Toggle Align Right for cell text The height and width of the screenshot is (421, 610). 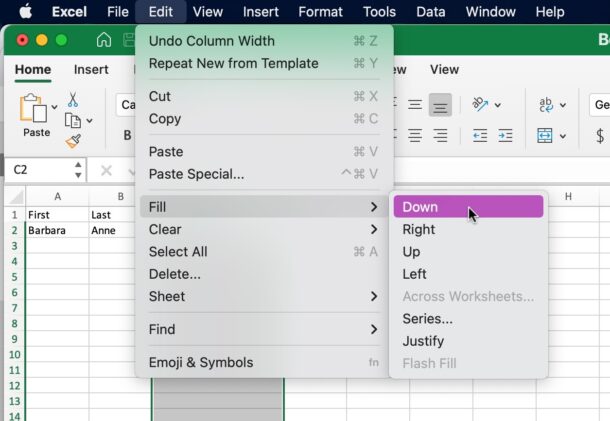coord(439,136)
